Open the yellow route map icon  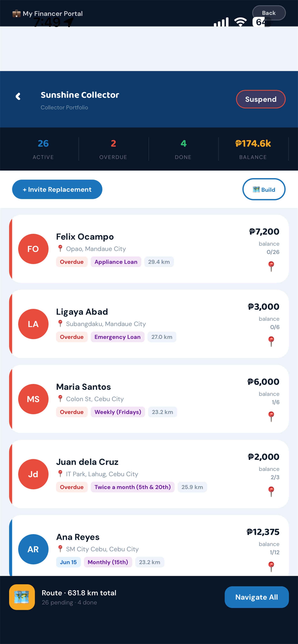tap(22, 597)
